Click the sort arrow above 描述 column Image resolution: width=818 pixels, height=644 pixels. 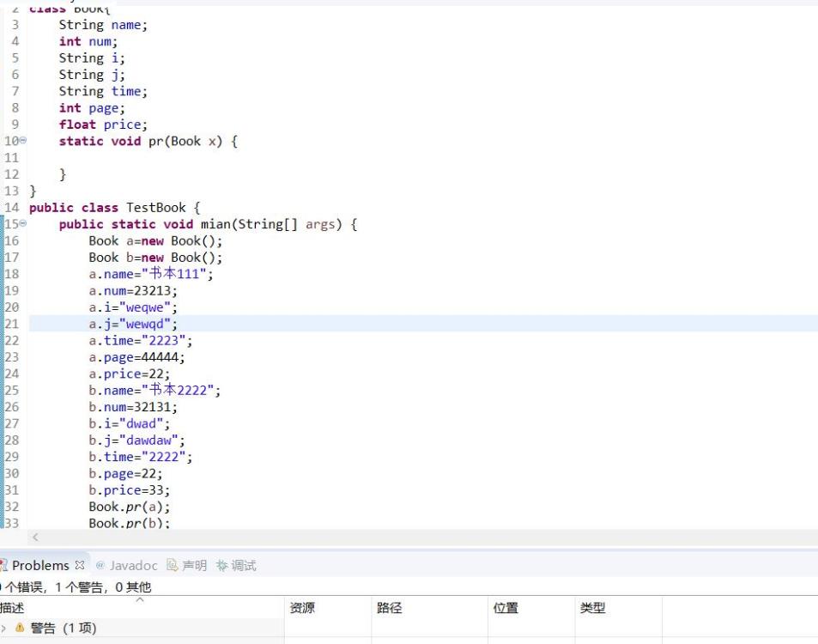tap(140, 600)
